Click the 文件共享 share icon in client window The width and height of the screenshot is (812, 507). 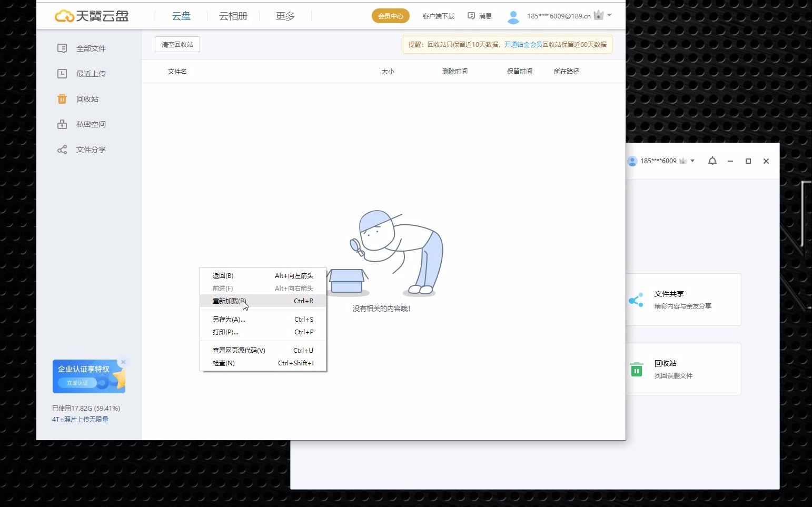tap(636, 300)
